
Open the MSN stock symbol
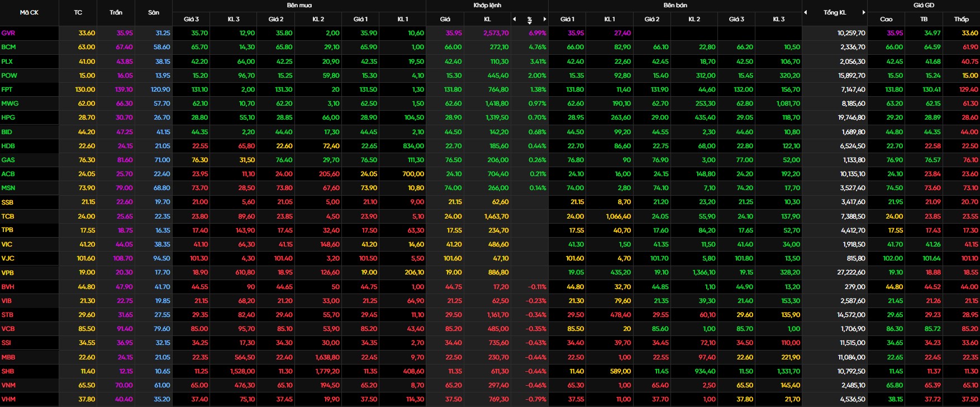click(8, 188)
